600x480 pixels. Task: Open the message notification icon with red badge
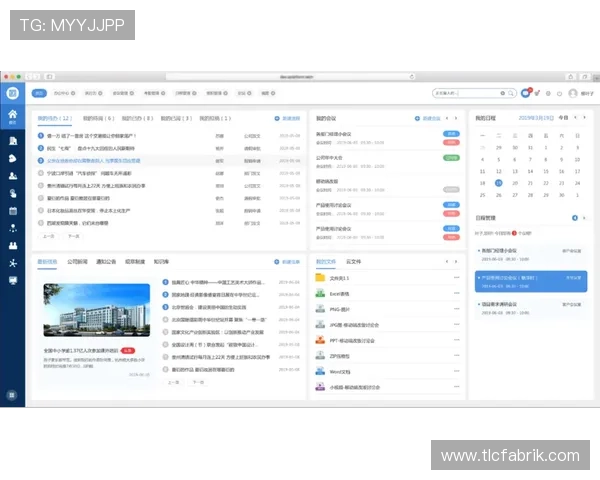pyautogui.click(x=526, y=93)
